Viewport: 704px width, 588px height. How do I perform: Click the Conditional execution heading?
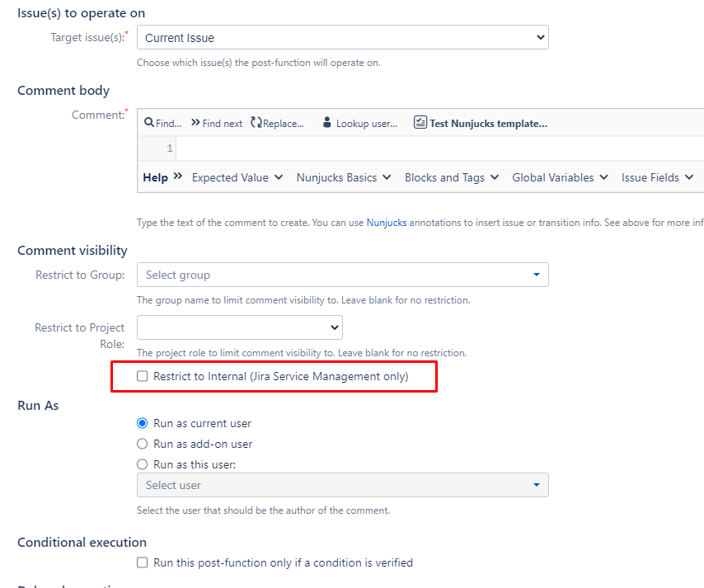click(82, 542)
